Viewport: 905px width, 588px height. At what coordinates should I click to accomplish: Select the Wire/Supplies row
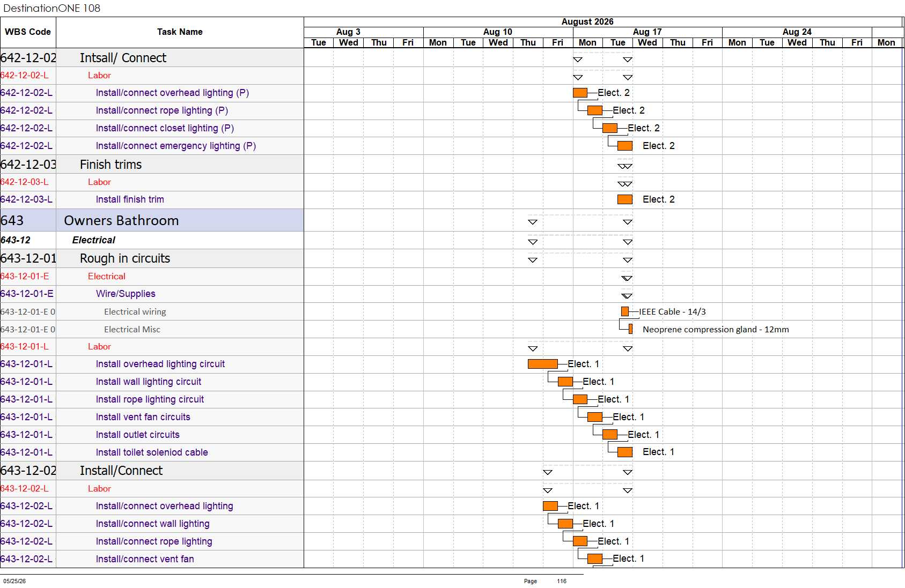pos(152,294)
